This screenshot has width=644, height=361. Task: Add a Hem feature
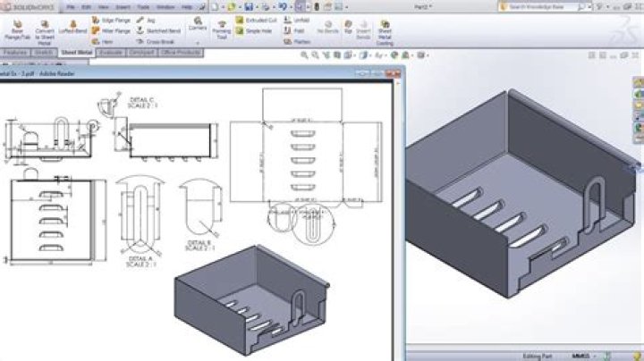(x=103, y=41)
